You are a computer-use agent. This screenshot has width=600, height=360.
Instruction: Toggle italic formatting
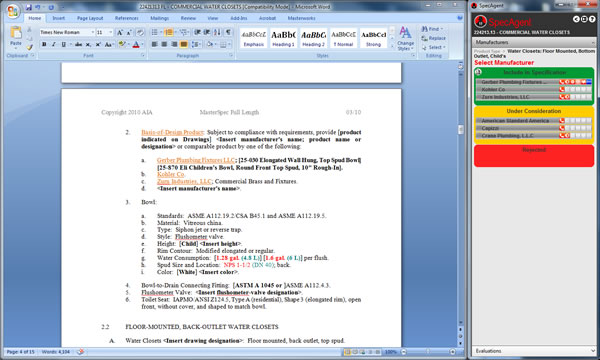coord(54,45)
